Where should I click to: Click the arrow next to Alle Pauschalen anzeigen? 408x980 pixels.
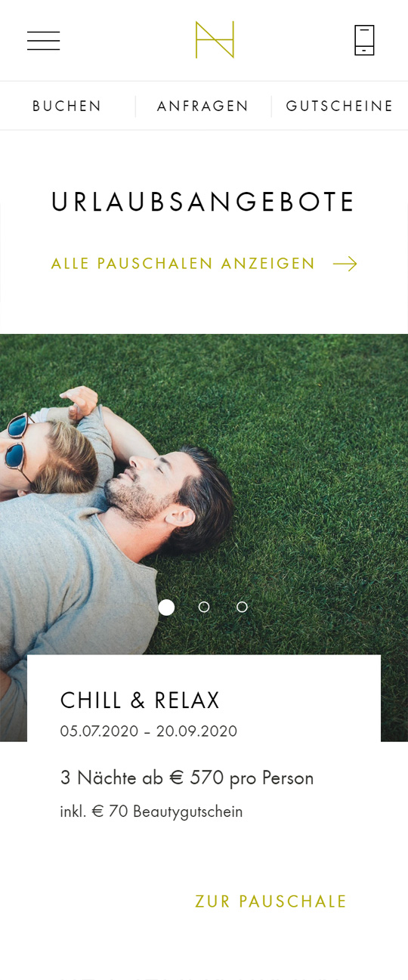345,264
